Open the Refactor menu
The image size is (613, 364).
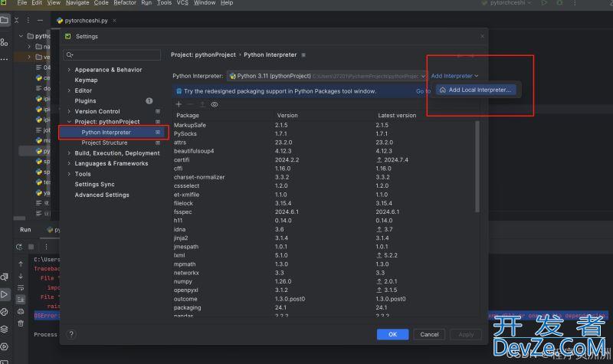[x=125, y=3]
